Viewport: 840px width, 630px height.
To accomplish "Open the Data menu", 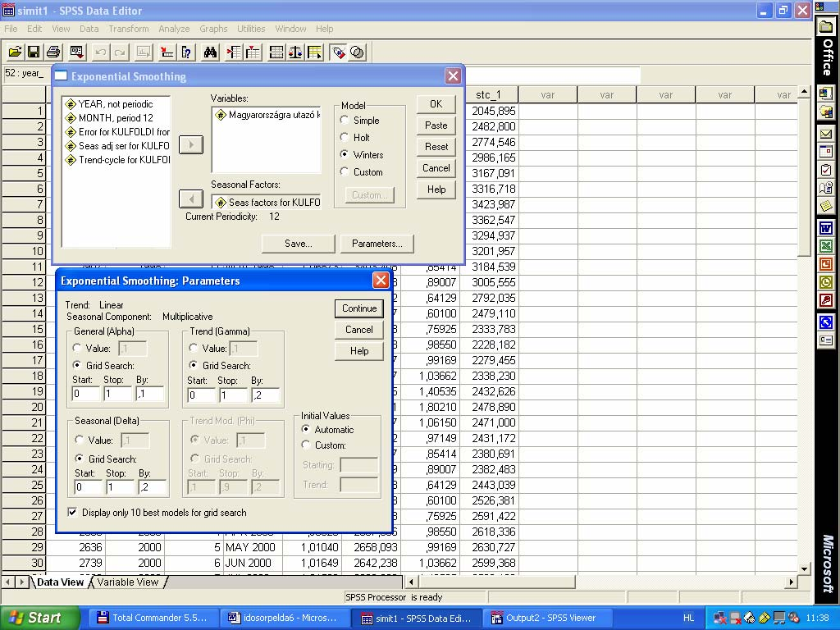I will [x=89, y=29].
